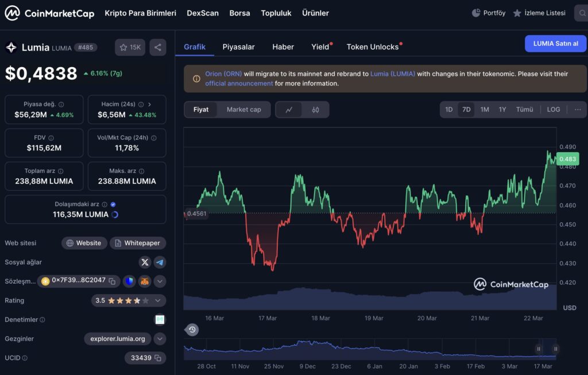Toggle LOG scale on chart

click(554, 110)
